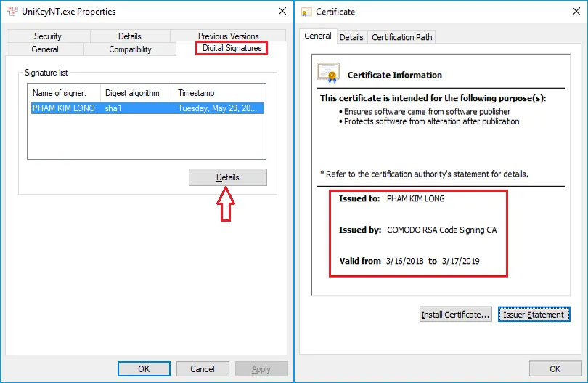Screen dimensions: 588x383
Task: Click the Install Certificate button
Action: click(456, 315)
